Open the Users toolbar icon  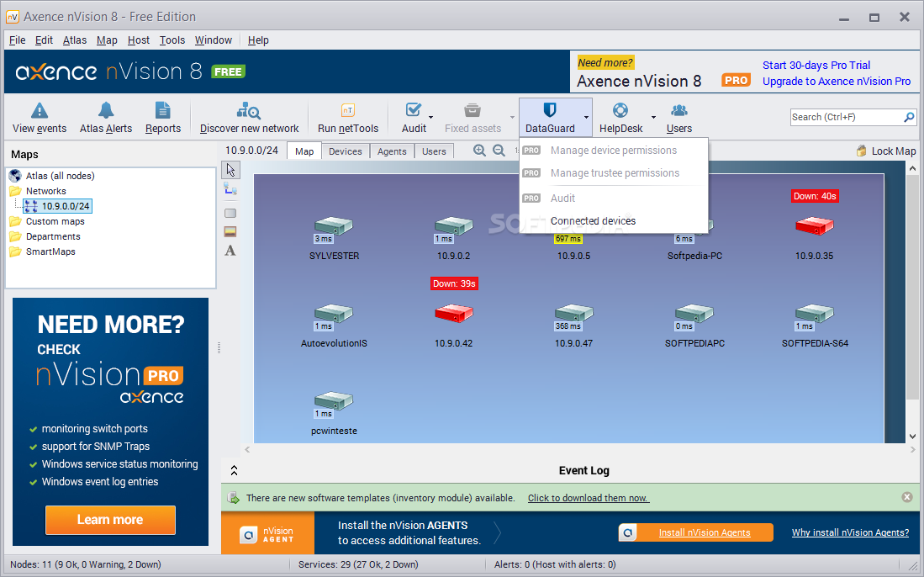678,117
